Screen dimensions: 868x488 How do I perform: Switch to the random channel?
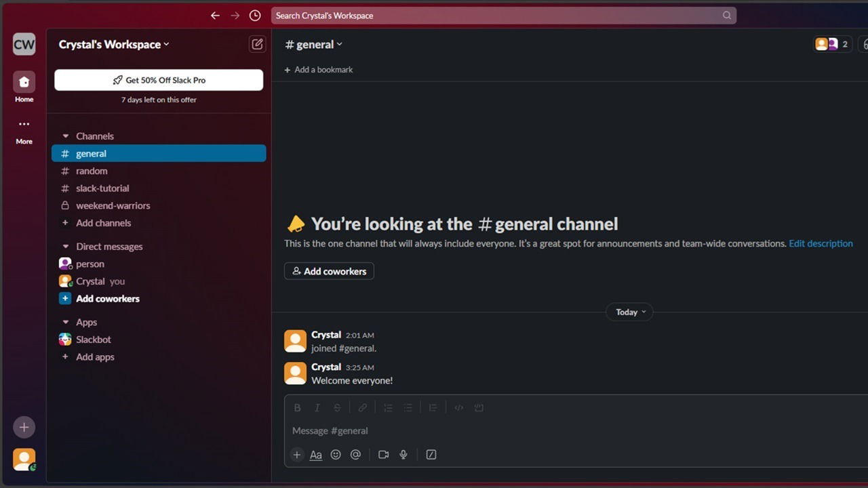coord(92,171)
